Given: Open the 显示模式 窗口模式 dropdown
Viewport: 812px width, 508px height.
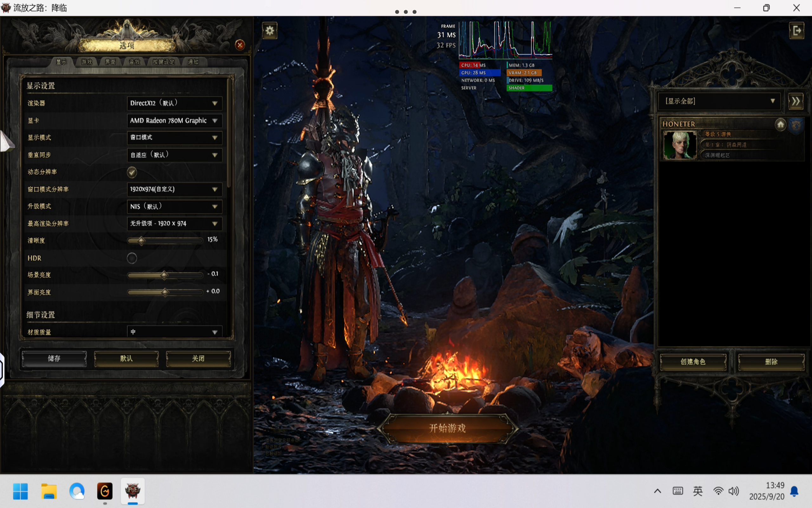Looking at the screenshot, I should pyautogui.click(x=174, y=137).
